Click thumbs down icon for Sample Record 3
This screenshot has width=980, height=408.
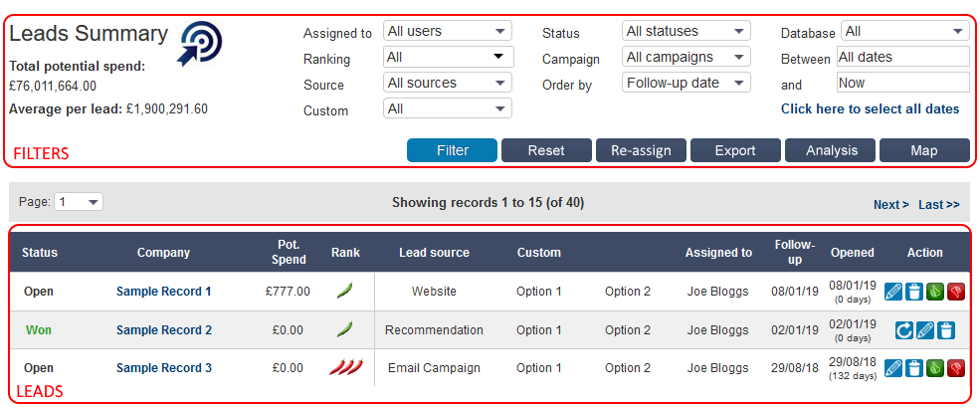coord(956,368)
